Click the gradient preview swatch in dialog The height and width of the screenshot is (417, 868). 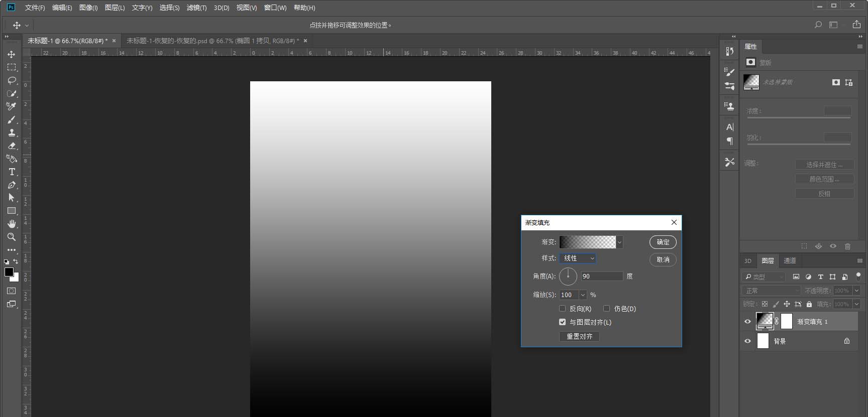click(588, 242)
